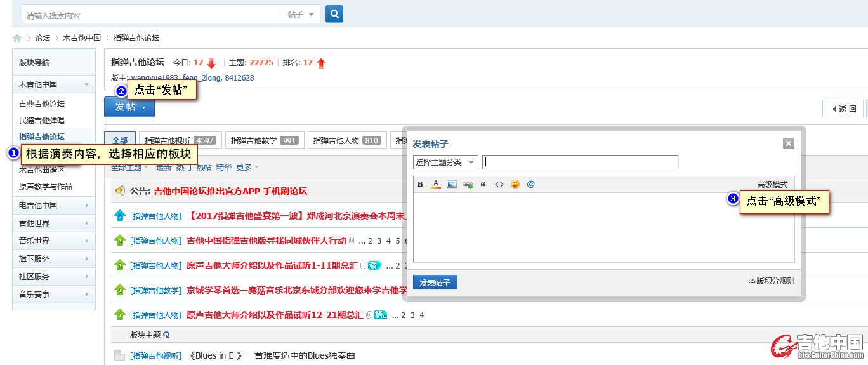Open the smiley emoticon picker

pos(515,185)
